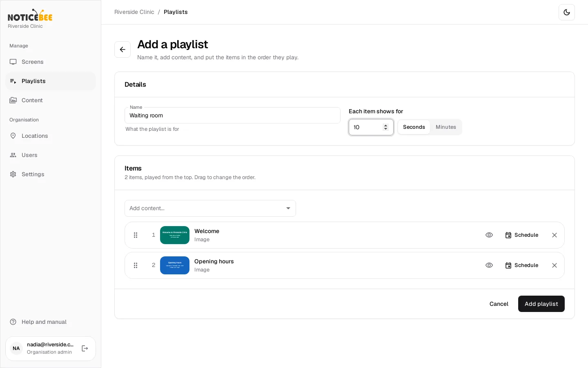This screenshot has width=588, height=368.
Task: Click the drag handle for Opening hours
Action: click(x=136, y=265)
